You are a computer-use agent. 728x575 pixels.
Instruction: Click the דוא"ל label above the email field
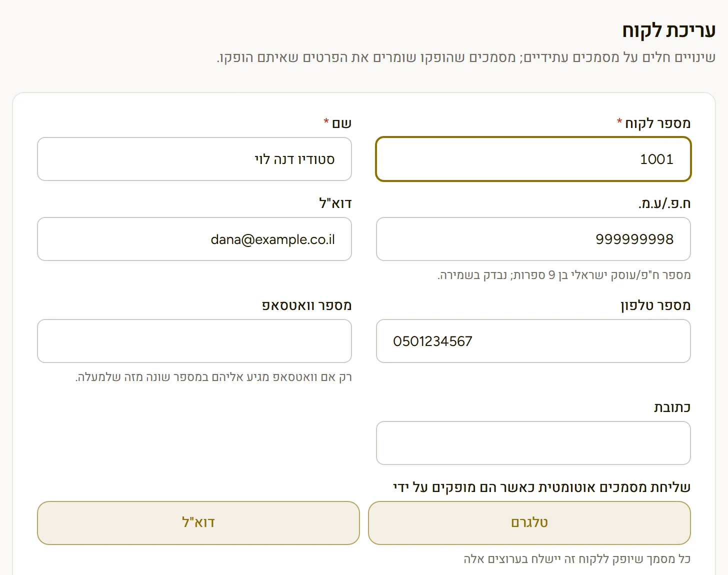point(335,203)
